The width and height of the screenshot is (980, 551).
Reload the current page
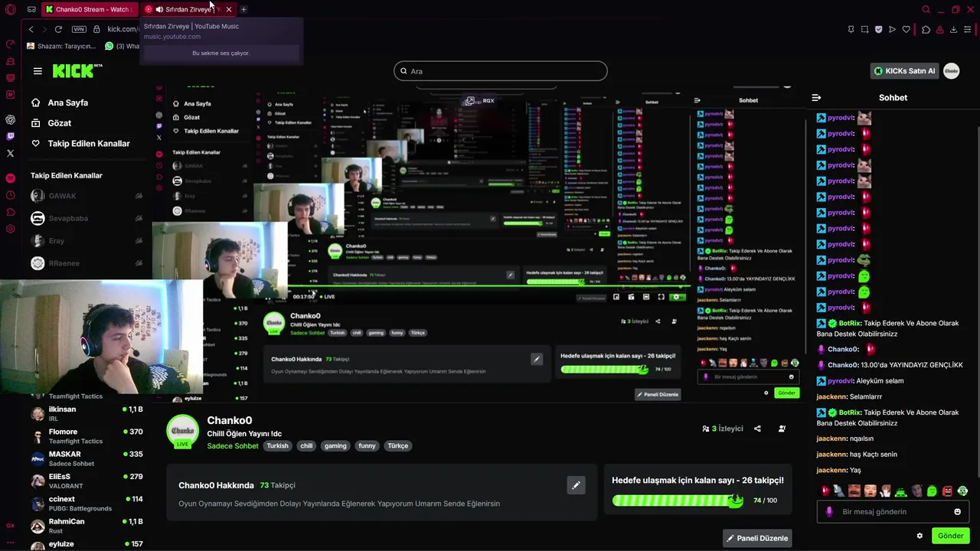coord(58,29)
